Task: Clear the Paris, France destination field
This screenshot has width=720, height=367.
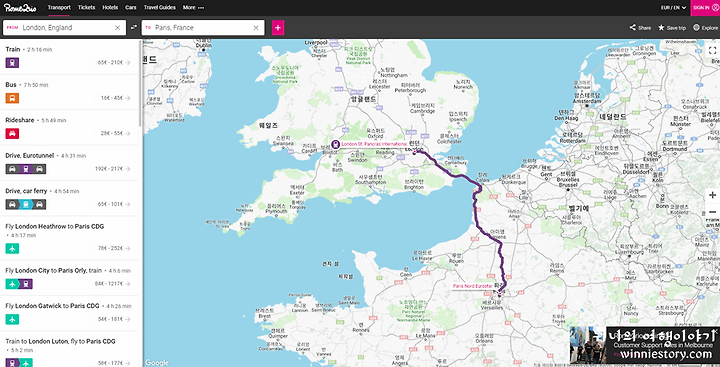Action: pos(256,28)
